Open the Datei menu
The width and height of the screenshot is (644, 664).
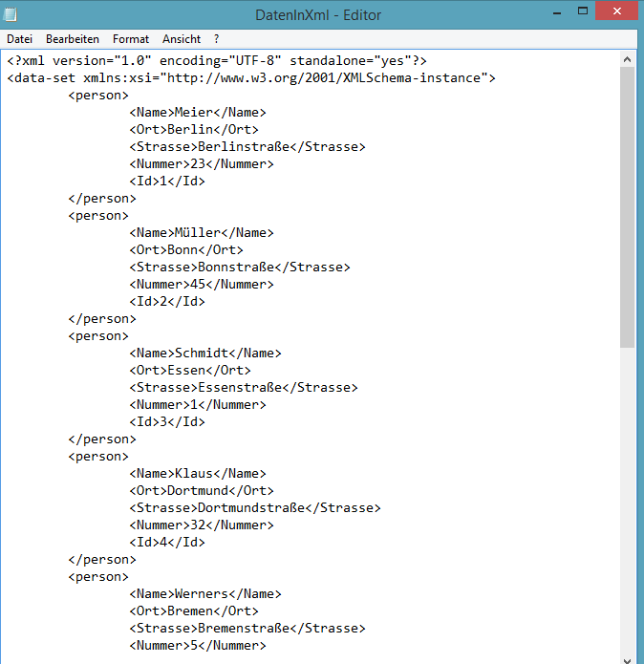(x=19, y=39)
